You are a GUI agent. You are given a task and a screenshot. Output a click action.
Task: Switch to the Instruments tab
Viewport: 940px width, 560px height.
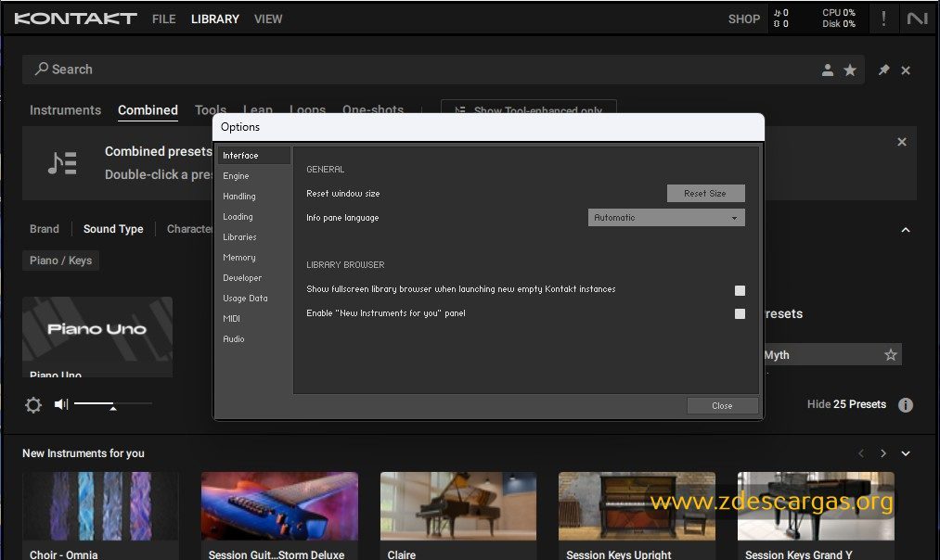point(65,110)
